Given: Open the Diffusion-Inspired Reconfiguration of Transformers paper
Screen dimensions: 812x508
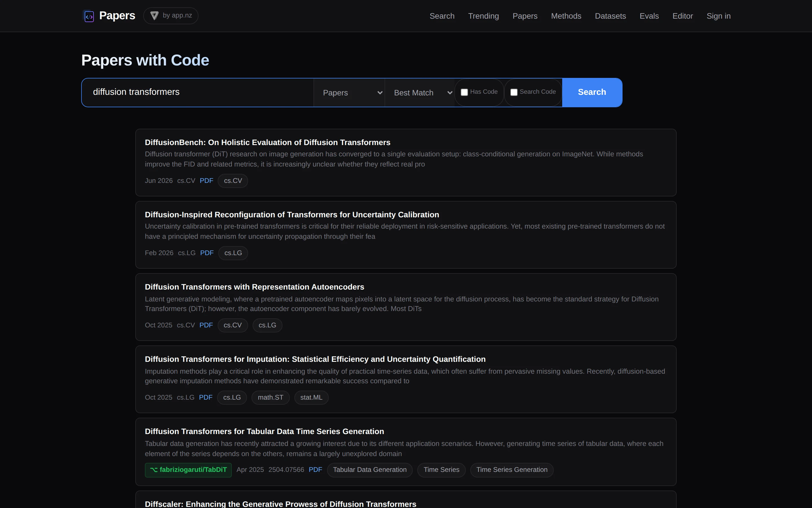Looking at the screenshot, I should click(292, 215).
